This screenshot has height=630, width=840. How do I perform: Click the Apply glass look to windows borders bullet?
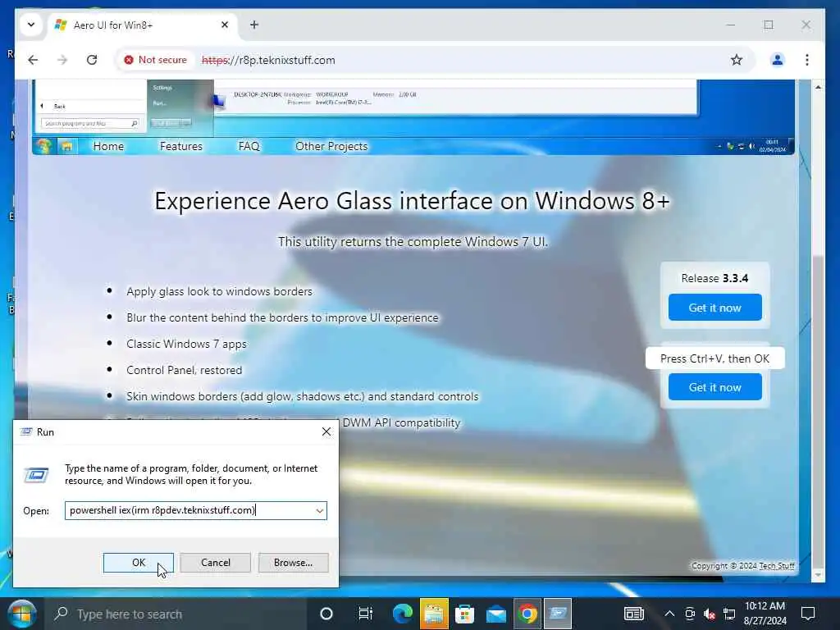click(219, 291)
